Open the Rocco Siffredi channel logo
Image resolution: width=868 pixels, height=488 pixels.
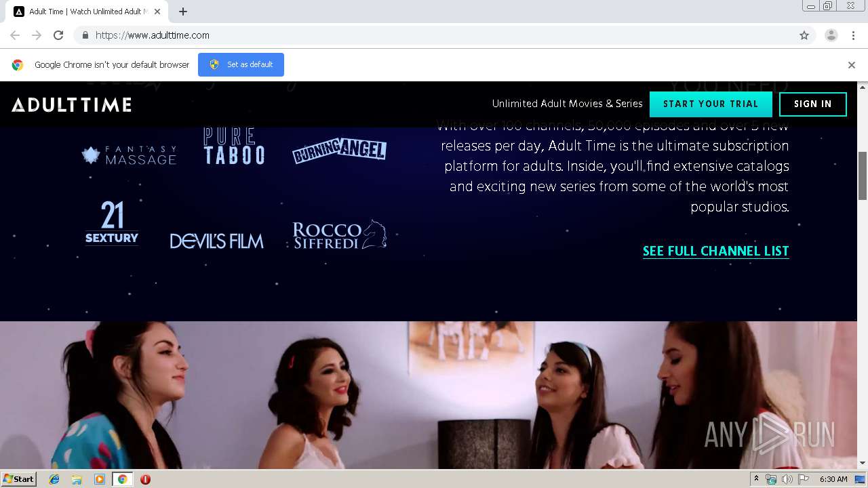(x=339, y=235)
